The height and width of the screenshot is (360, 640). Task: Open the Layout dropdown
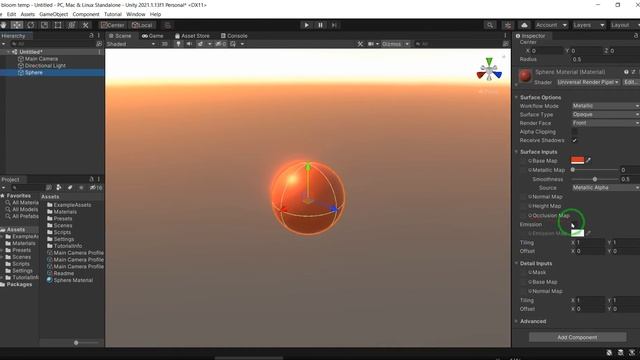624,25
